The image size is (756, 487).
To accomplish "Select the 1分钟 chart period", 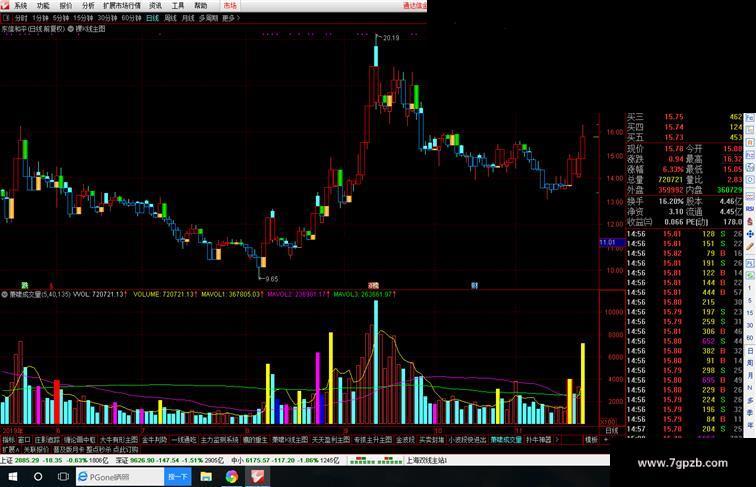I will point(40,18).
